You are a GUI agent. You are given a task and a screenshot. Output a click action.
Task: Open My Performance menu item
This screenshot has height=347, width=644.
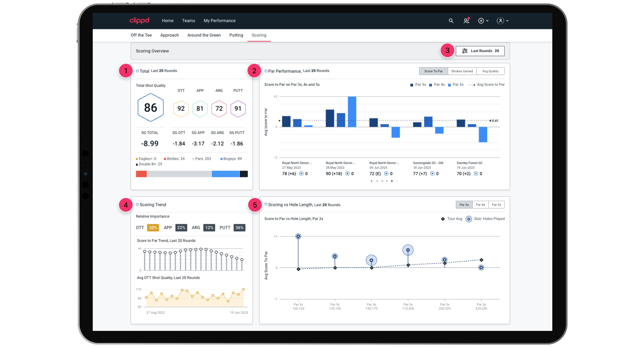click(219, 21)
